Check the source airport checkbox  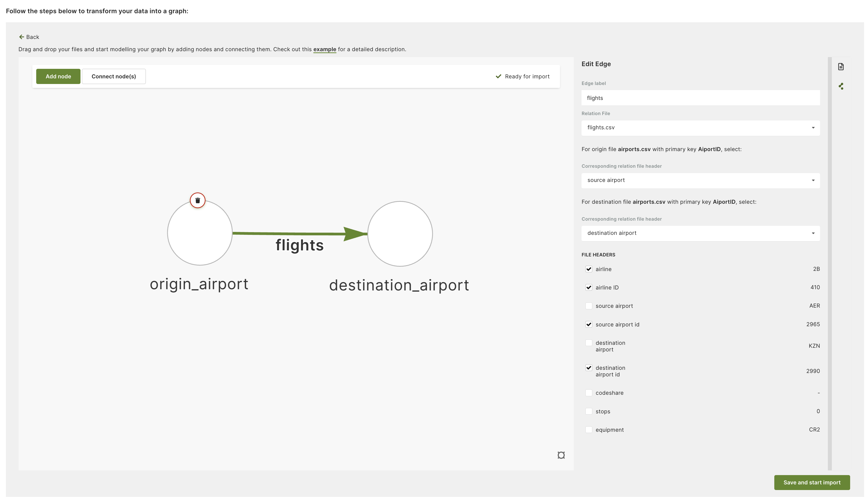click(589, 306)
